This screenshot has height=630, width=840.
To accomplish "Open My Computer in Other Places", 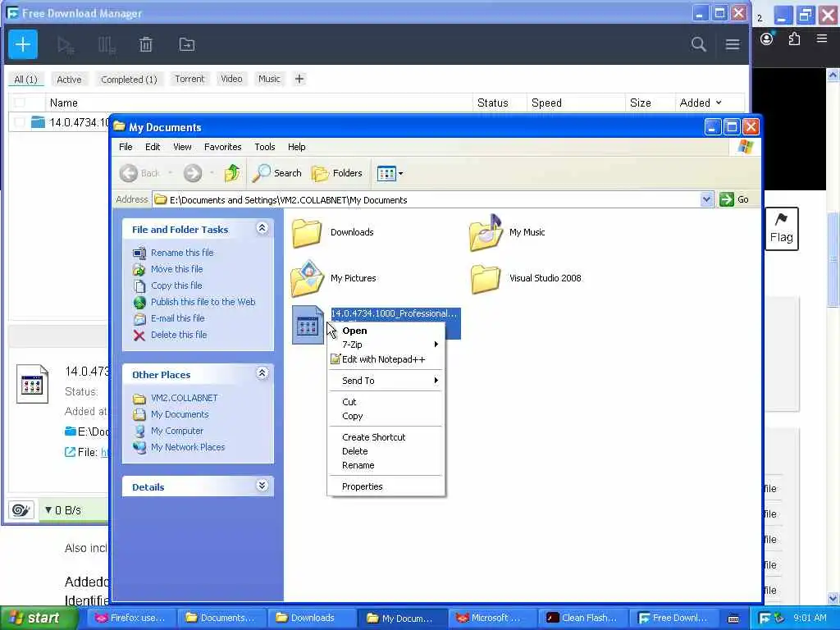I will [177, 431].
